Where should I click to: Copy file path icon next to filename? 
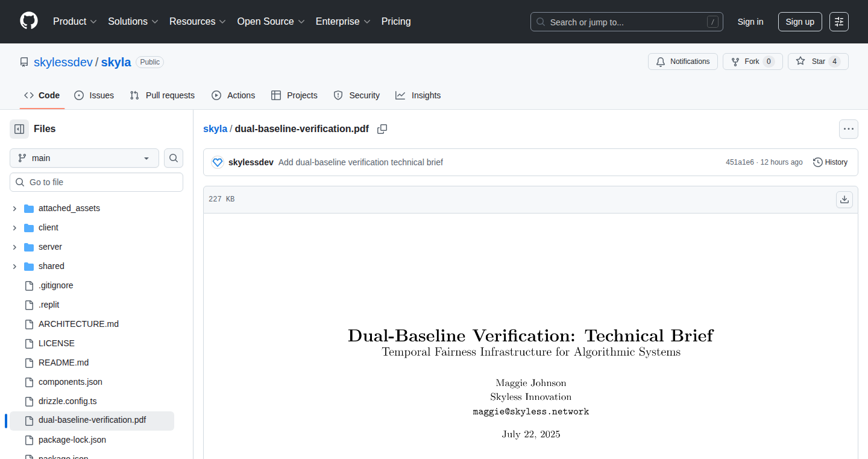(x=382, y=129)
